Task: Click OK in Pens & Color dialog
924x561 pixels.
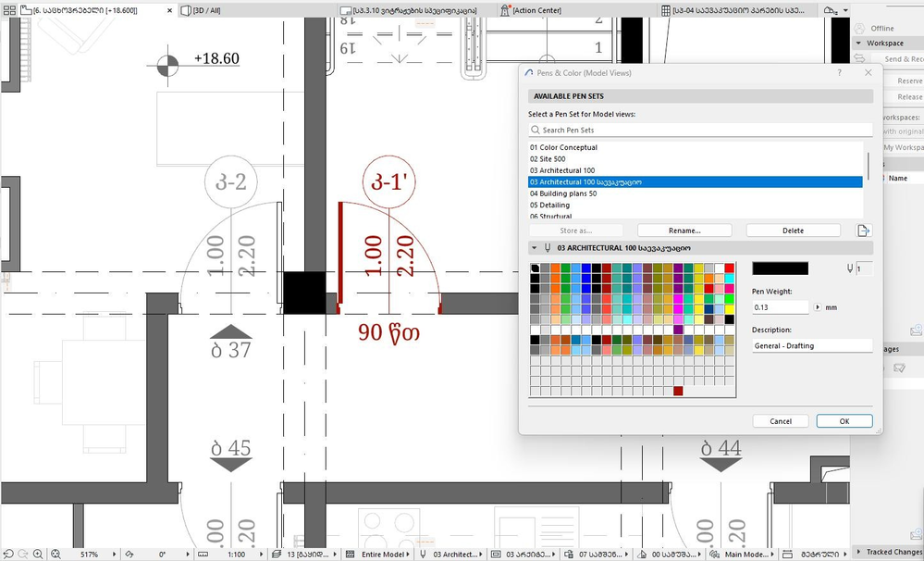Action: click(x=844, y=421)
